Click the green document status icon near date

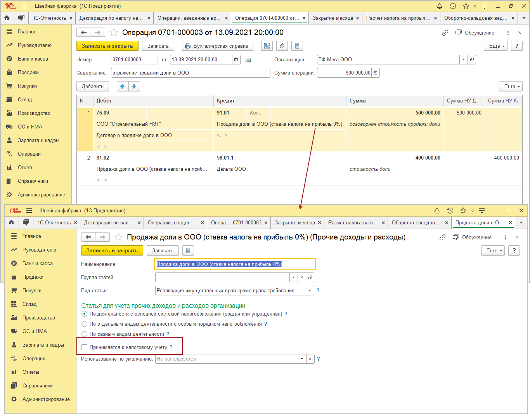[x=249, y=60]
